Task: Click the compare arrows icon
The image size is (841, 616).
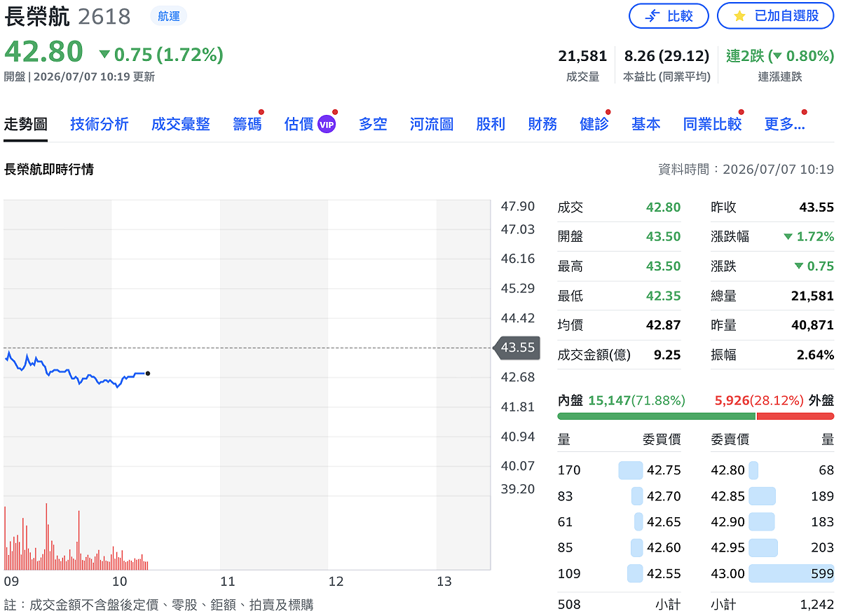Action: pos(652,15)
